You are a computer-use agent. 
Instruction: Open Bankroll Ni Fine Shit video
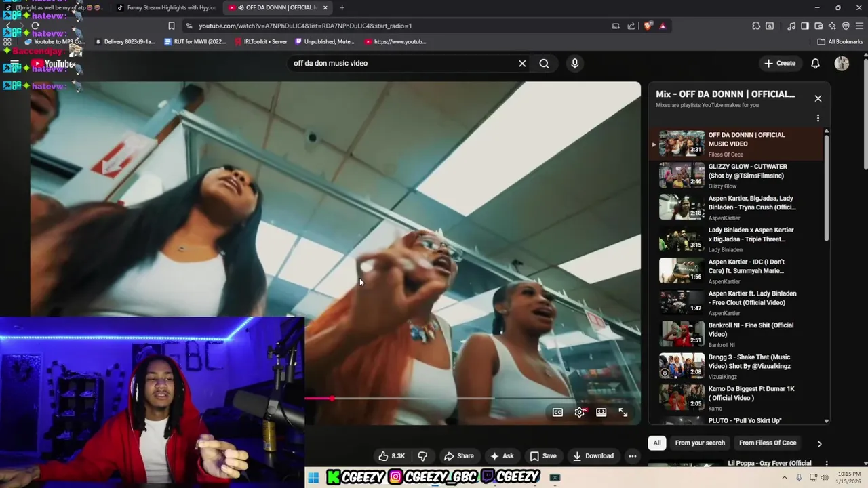(x=736, y=334)
